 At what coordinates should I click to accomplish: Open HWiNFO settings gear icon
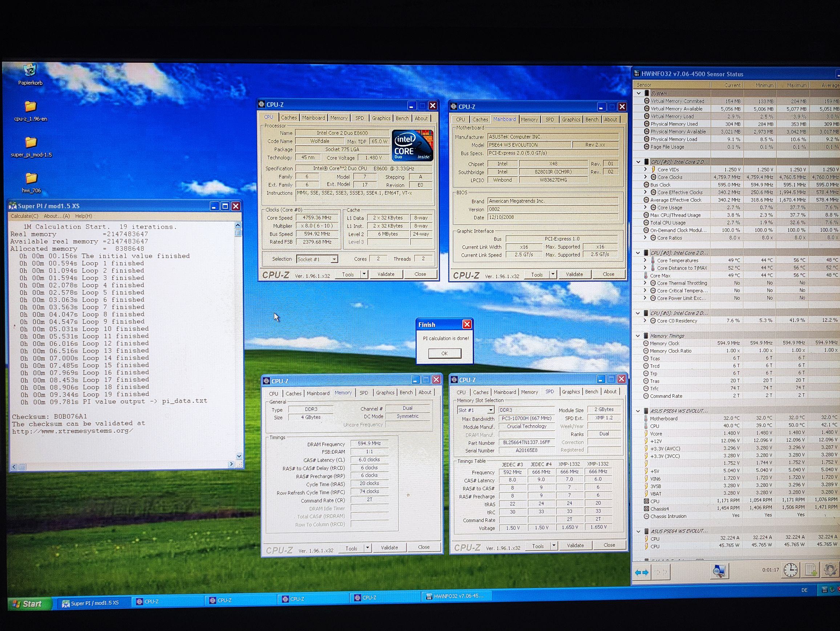point(830,570)
